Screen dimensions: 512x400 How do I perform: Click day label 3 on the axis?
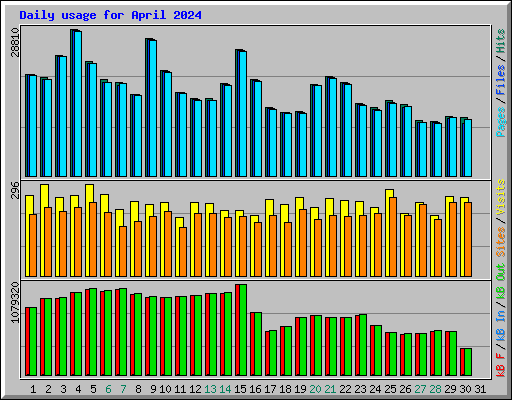pos(63,389)
